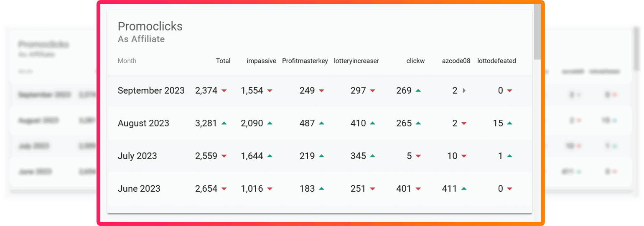644x226 pixels.
Task: Click the lotteryincreaser column header
Action: (x=356, y=61)
